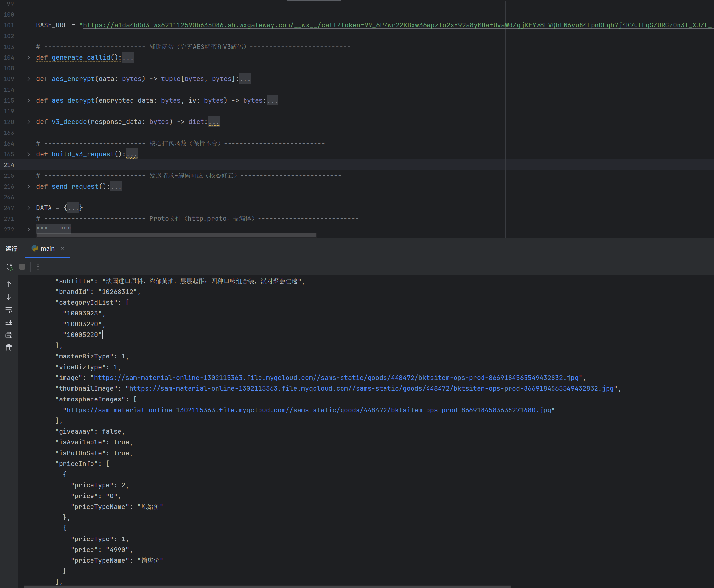This screenshot has height=588, width=714.
Task: Click the scroll up arrow in console
Action: click(9, 284)
